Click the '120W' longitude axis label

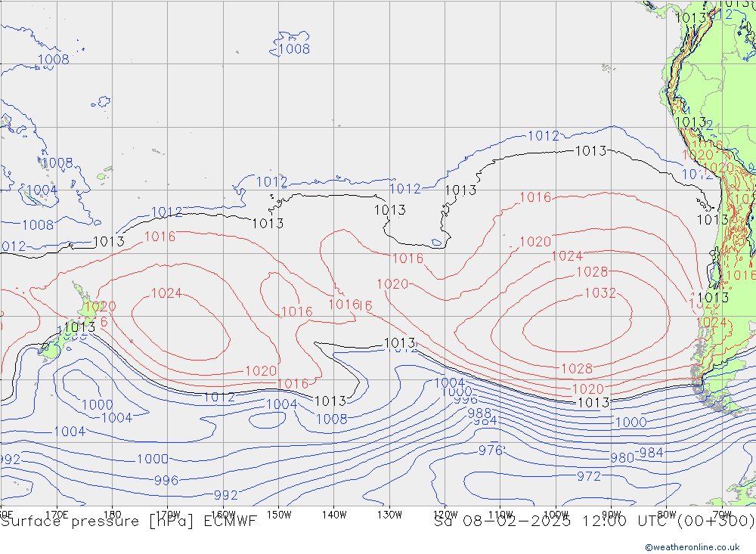tap(445, 515)
